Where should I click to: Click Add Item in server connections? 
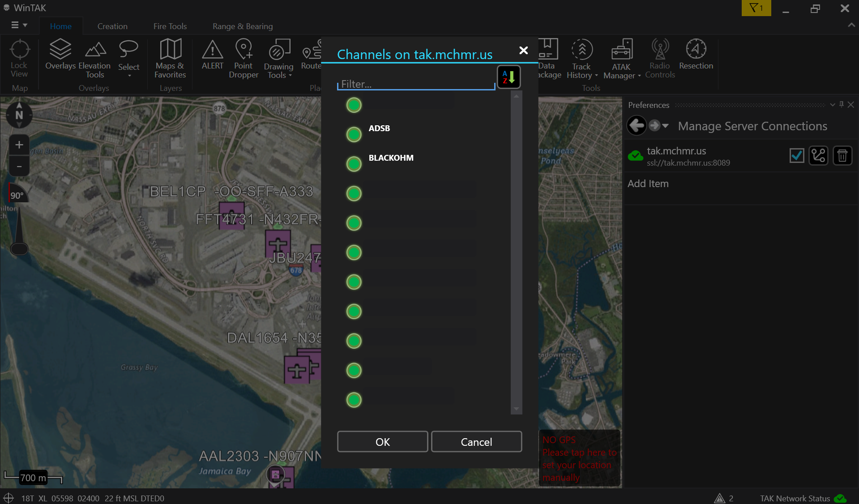[x=648, y=184]
